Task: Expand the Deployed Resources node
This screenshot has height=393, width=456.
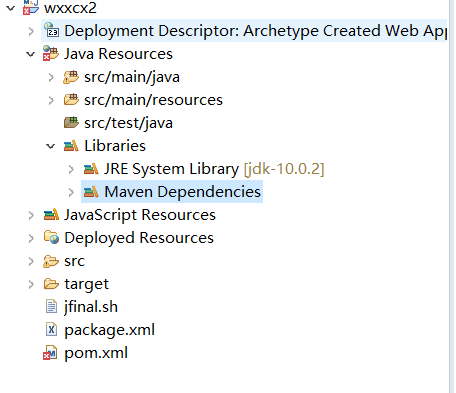Action: point(31,238)
